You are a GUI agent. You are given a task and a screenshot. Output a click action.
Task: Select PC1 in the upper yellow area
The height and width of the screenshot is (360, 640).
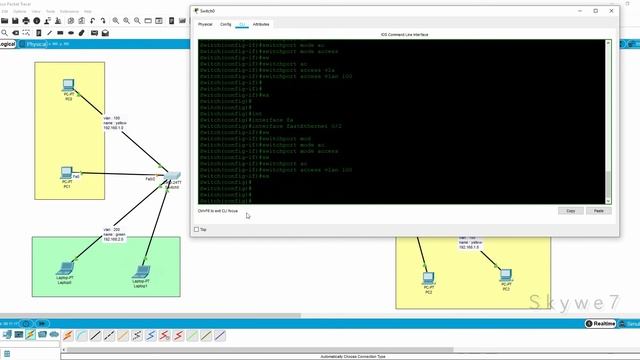pyautogui.click(x=67, y=173)
